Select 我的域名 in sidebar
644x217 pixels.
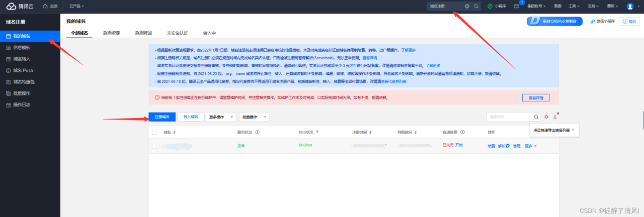[x=30, y=36]
